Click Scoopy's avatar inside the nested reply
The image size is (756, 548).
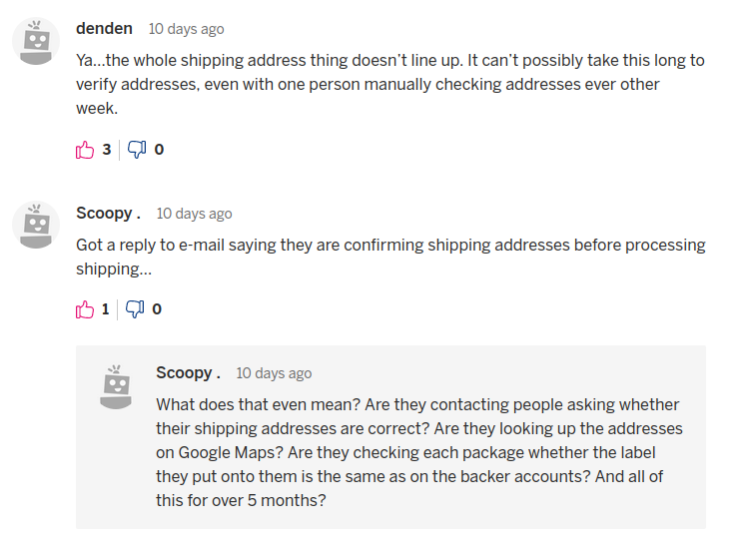(117, 385)
